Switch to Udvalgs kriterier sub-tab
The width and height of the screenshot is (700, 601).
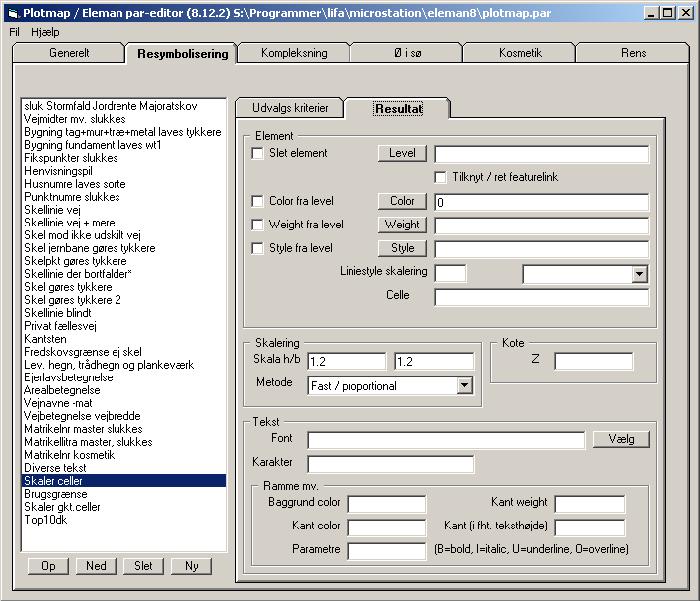(290, 108)
